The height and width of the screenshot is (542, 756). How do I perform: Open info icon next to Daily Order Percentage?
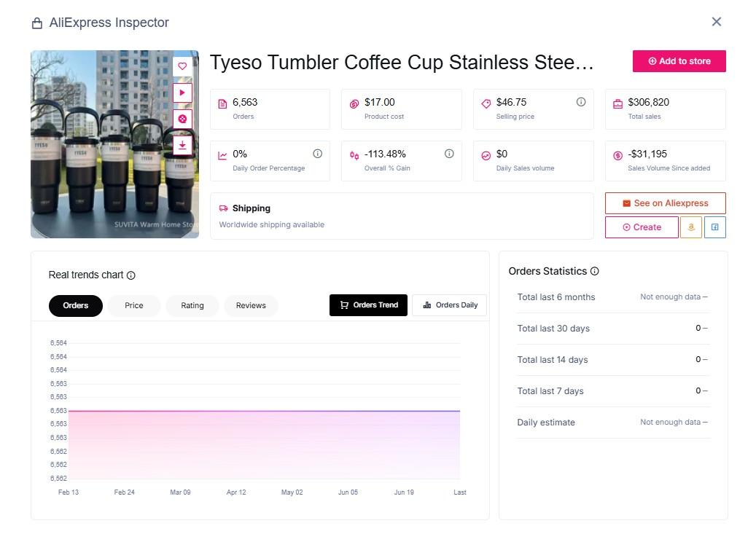[317, 154]
